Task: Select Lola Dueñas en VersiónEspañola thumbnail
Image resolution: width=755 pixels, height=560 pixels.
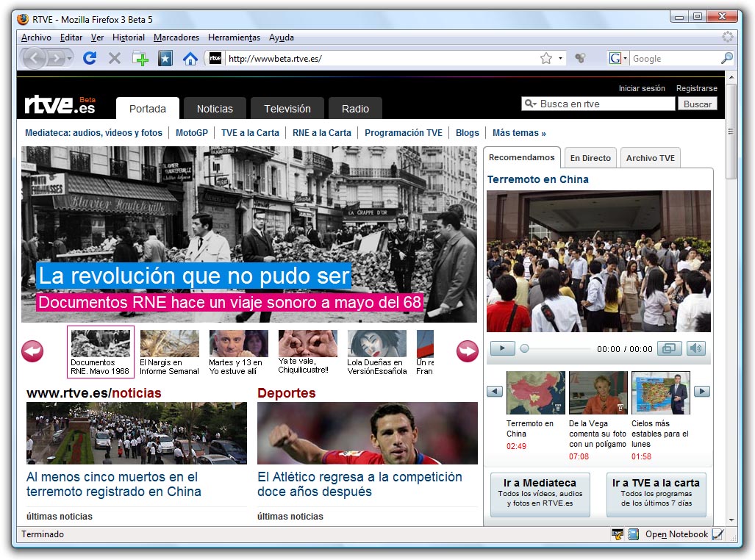Action: click(376, 353)
